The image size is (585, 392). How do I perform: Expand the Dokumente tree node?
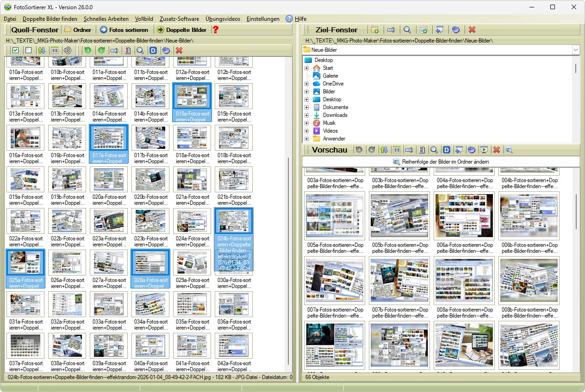click(306, 108)
